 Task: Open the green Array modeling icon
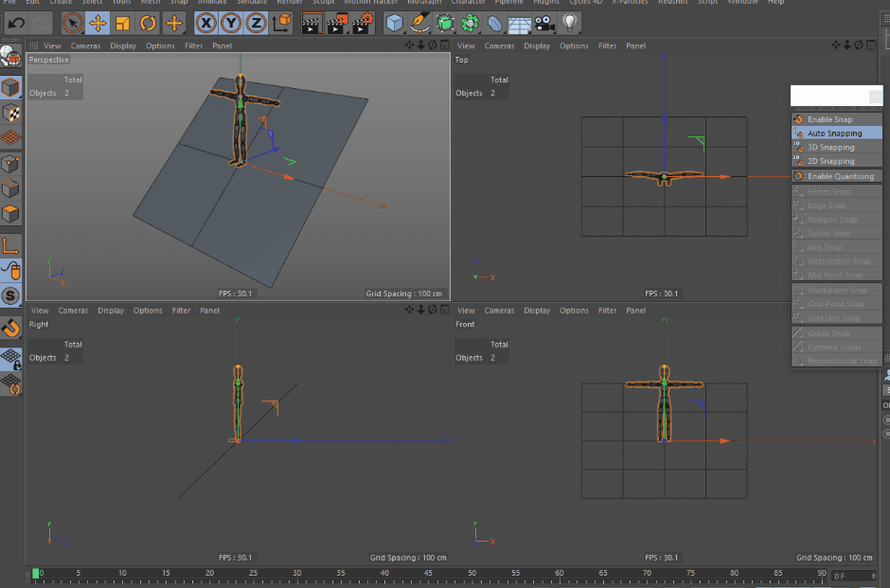(x=470, y=24)
